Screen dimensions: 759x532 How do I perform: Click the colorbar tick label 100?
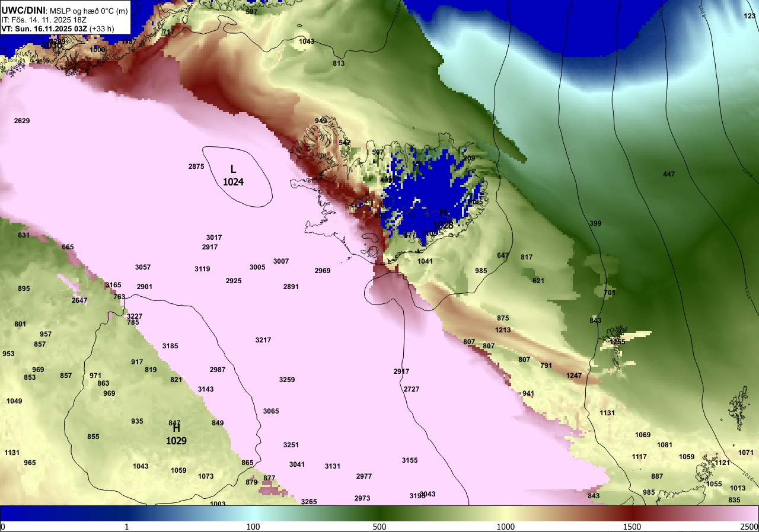click(x=253, y=527)
